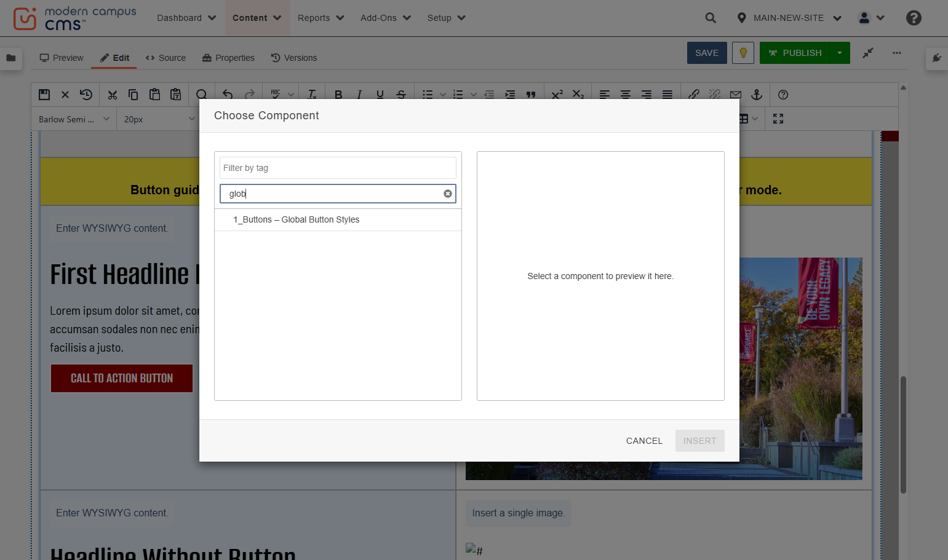Apply superscript formatting
The image size is (948, 560).
point(557,95)
